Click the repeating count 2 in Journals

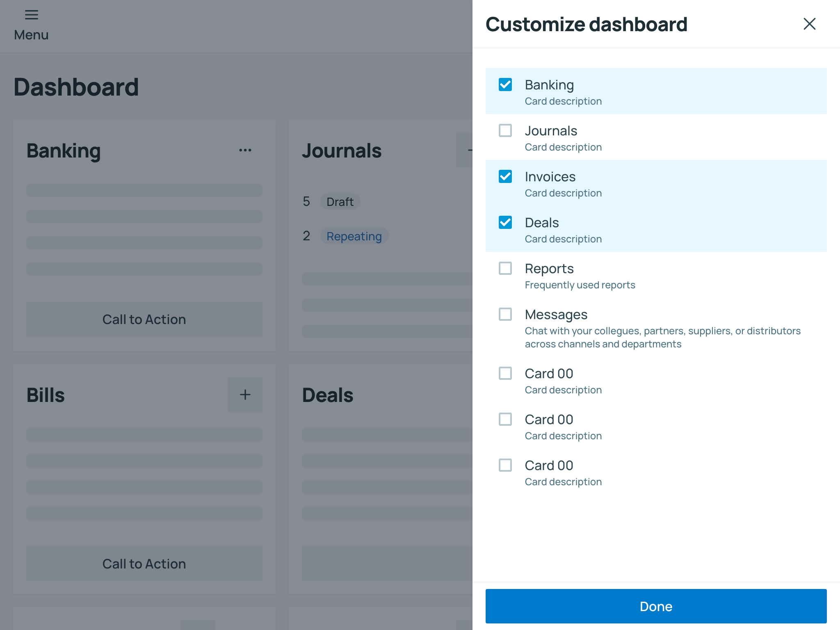306,236
